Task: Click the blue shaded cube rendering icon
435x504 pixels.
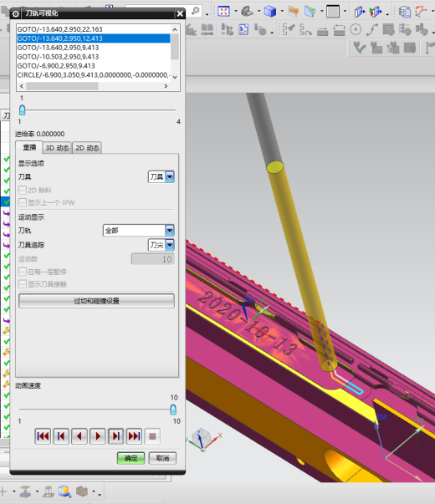Action: (269, 11)
